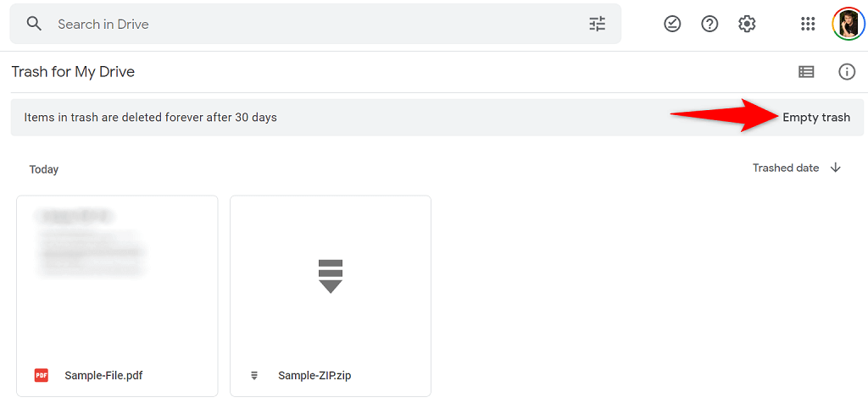Click the Trash for My Drive heading

[73, 72]
